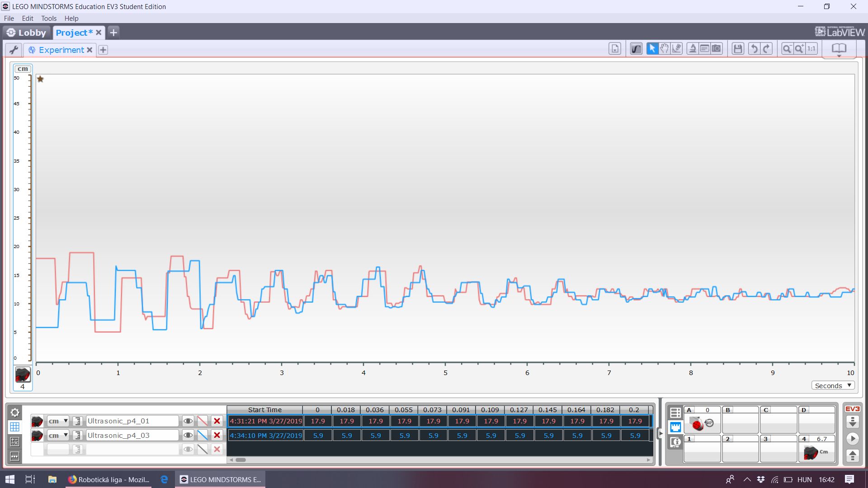Switch to the Lobby tab
Image resolution: width=868 pixels, height=488 pixels.
[27, 33]
